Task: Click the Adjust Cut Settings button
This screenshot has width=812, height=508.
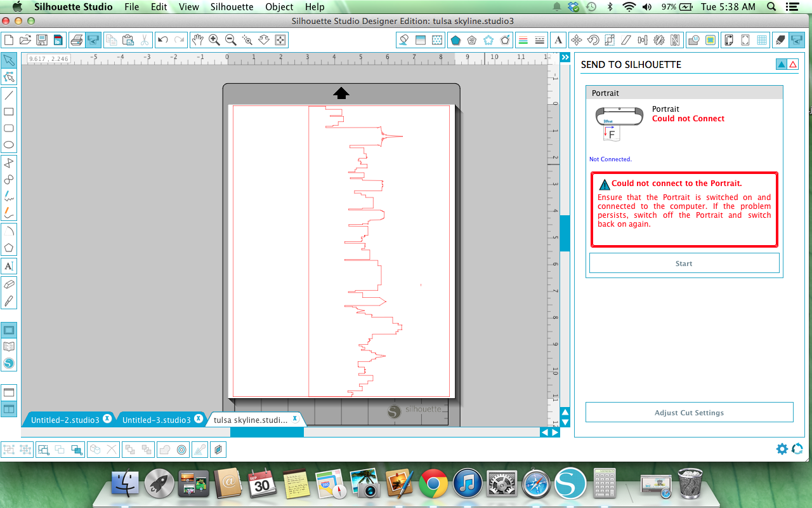Action: 689,413
